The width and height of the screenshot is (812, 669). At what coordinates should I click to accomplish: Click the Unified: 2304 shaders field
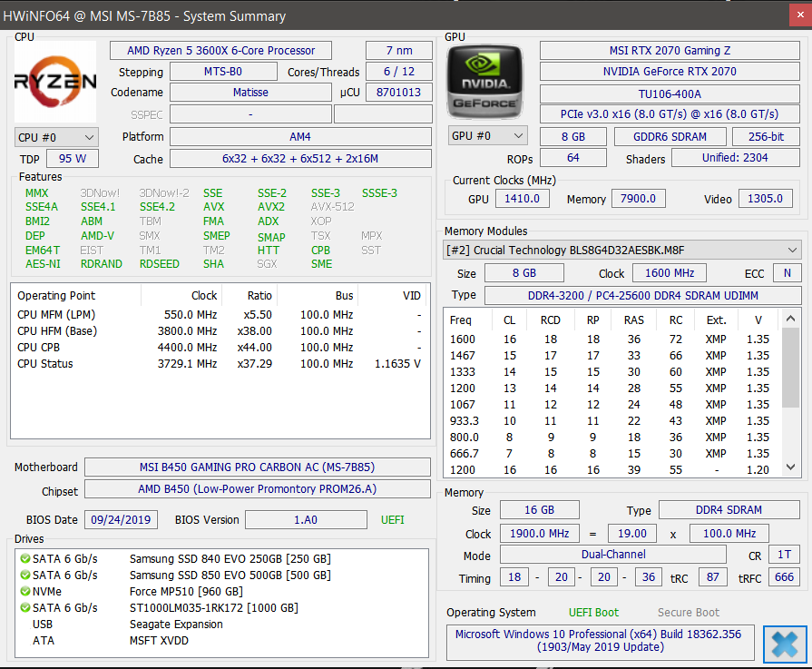pyautogui.click(x=736, y=158)
